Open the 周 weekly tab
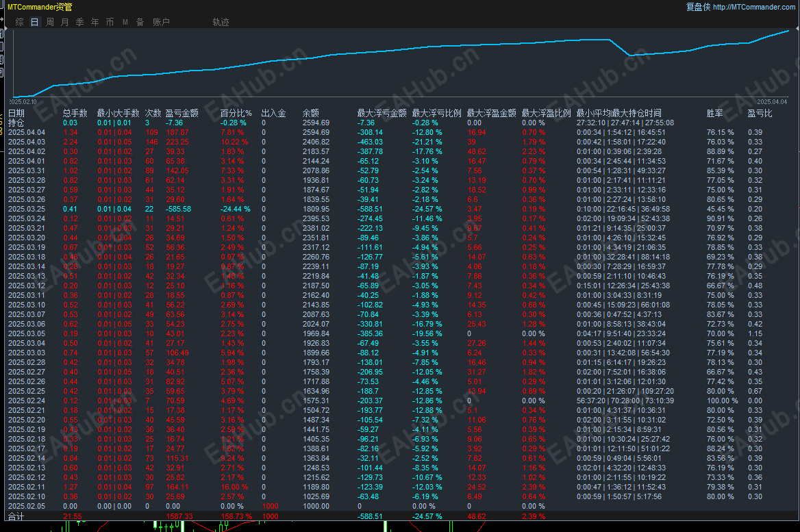 [x=49, y=22]
